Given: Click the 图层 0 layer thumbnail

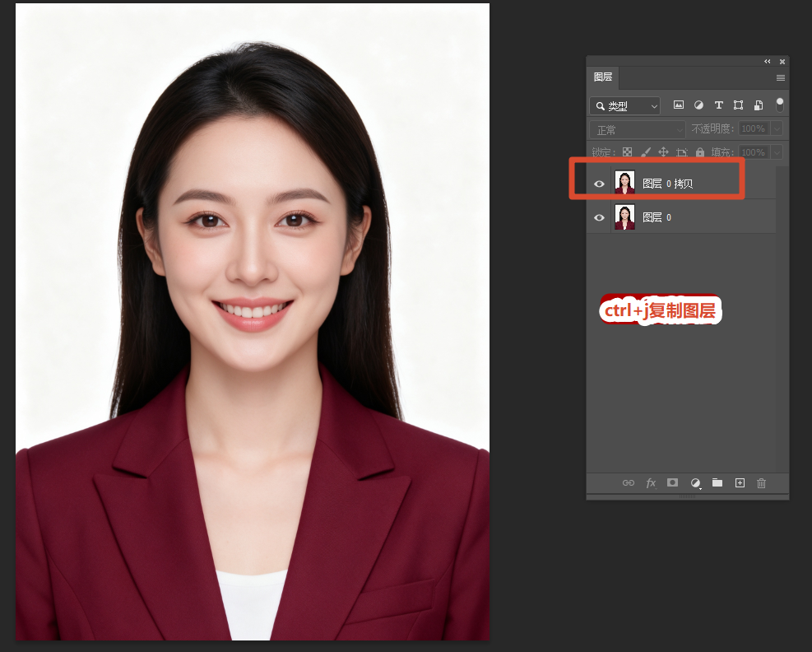Looking at the screenshot, I should coord(624,217).
